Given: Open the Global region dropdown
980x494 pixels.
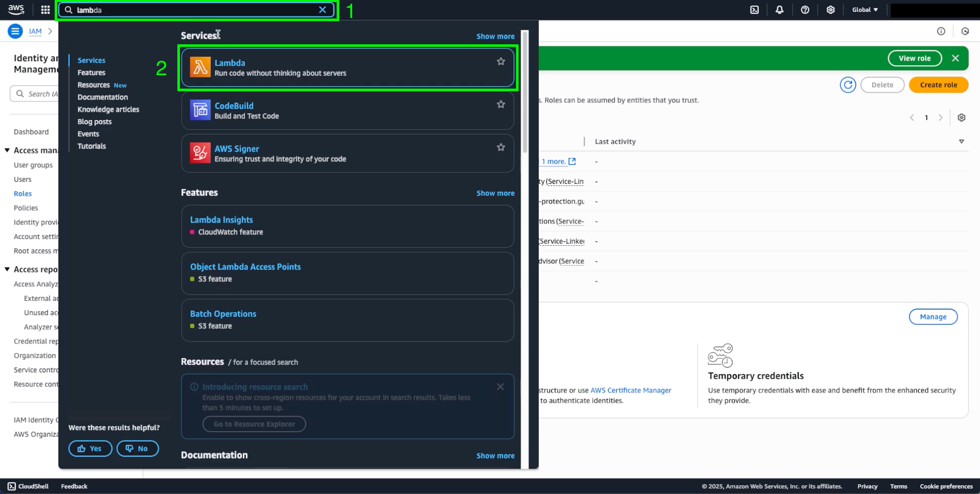Looking at the screenshot, I should click(x=865, y=10).
